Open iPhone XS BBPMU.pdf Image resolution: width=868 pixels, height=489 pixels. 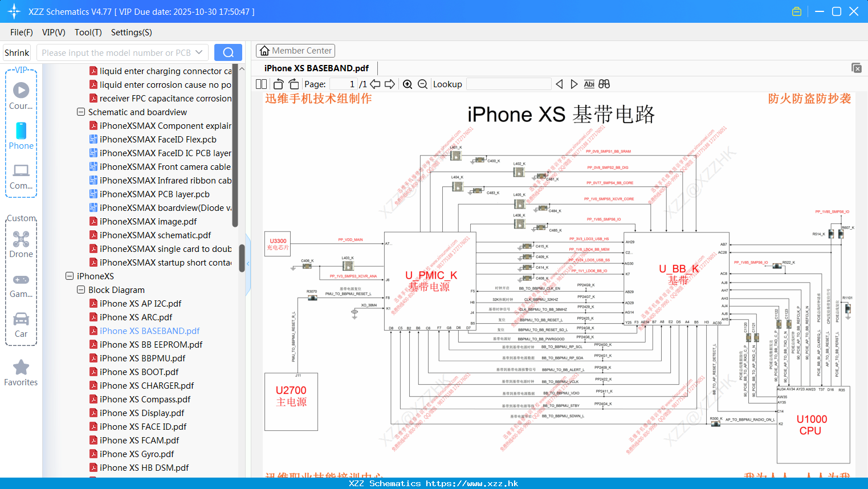[x=137, y=358]
